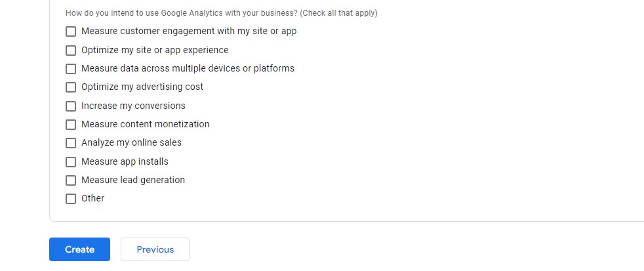644x271 pixels.
Task: Click the 'Measure customer engagement with my site or app' label
Action: (x=189, y=31)
